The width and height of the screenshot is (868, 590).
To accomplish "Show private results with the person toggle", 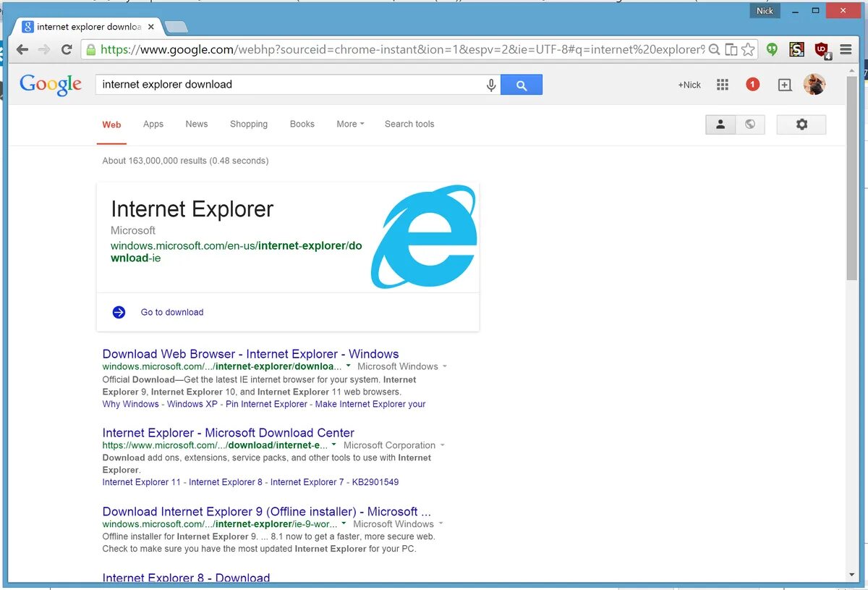I will (720, 125).
